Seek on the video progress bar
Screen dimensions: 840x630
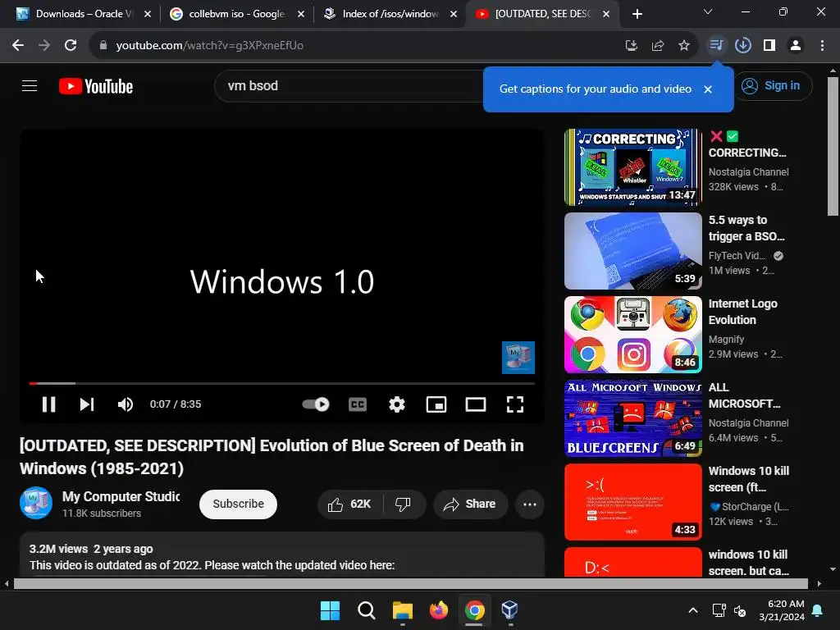point(282,384)
